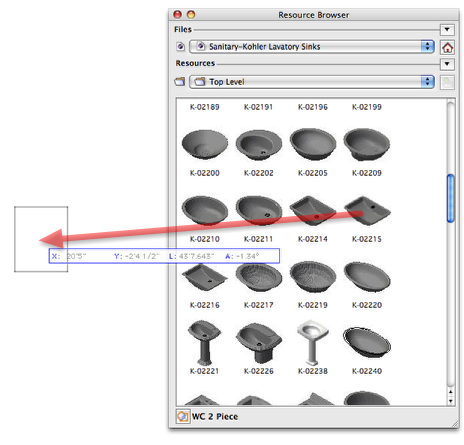Click the scrollbar down arrow

451,401
